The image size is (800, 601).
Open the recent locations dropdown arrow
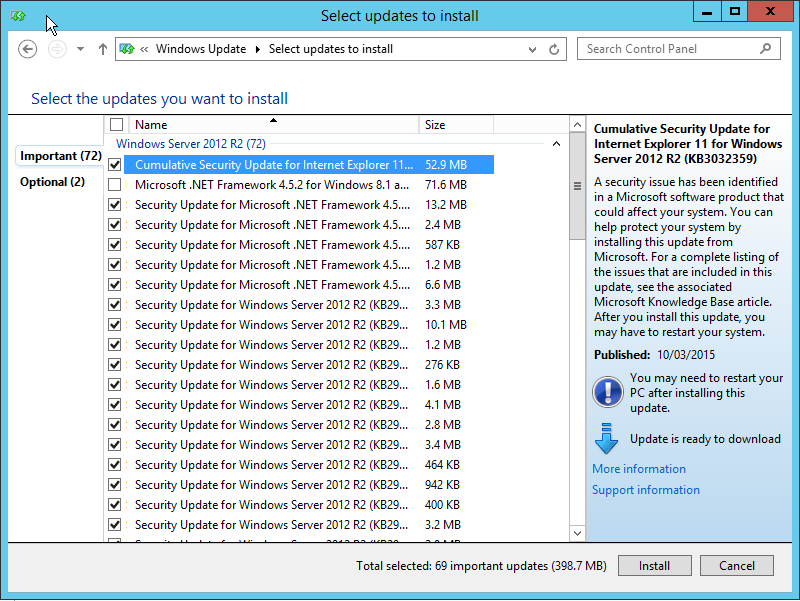tap(81, 49)
